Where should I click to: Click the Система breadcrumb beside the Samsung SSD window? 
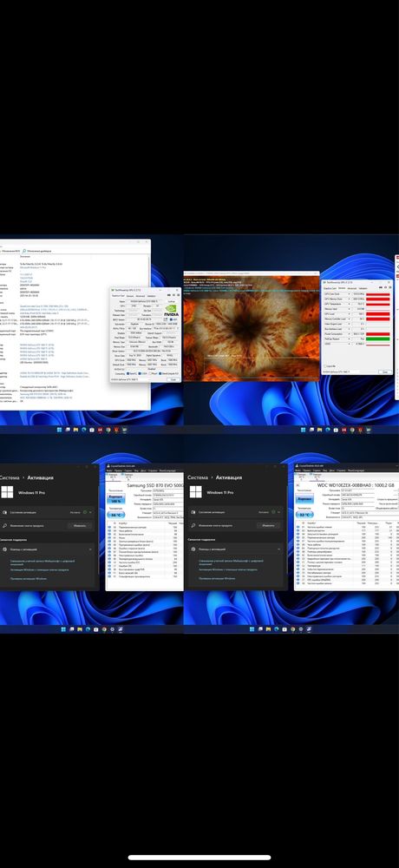pos(10,477)
